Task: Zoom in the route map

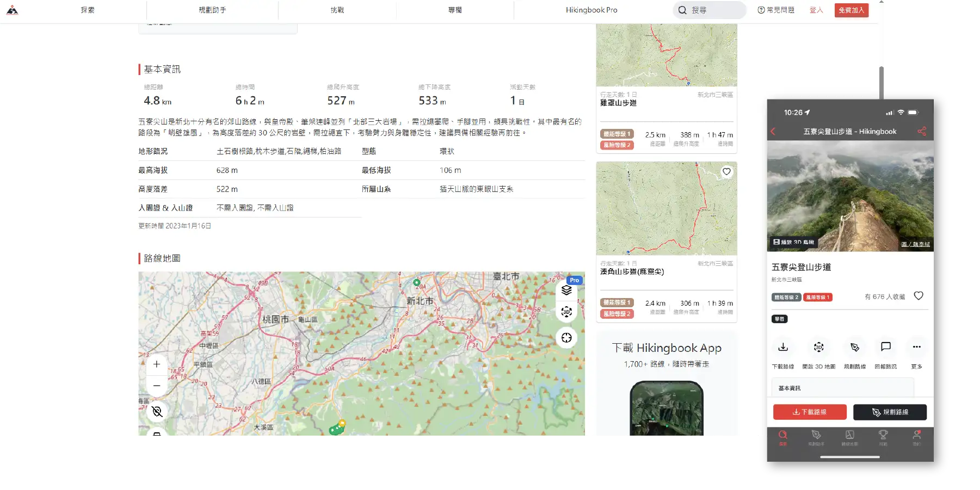Action: tap(157, 364)
